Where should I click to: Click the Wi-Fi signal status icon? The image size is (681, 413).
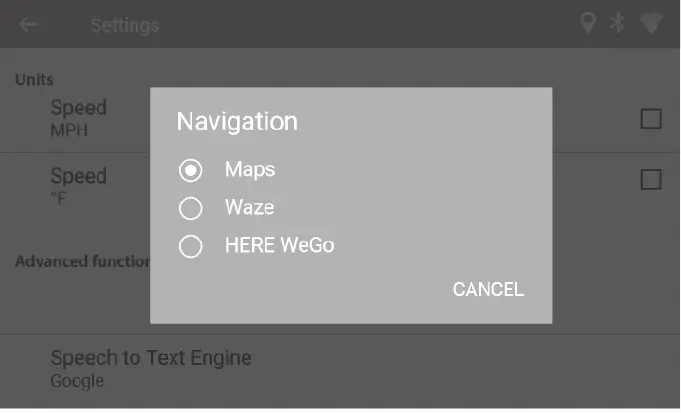click(652, 24)
